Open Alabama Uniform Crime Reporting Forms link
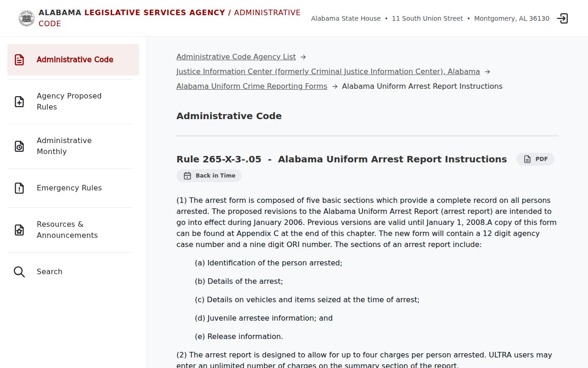Screen dimensions: 588x368 click(x=252, y=86)
